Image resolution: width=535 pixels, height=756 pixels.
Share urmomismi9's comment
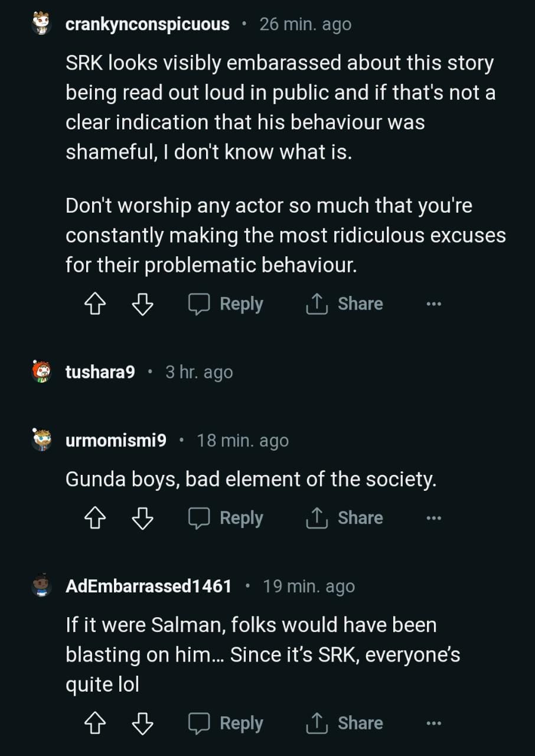(x=344, y=519)
